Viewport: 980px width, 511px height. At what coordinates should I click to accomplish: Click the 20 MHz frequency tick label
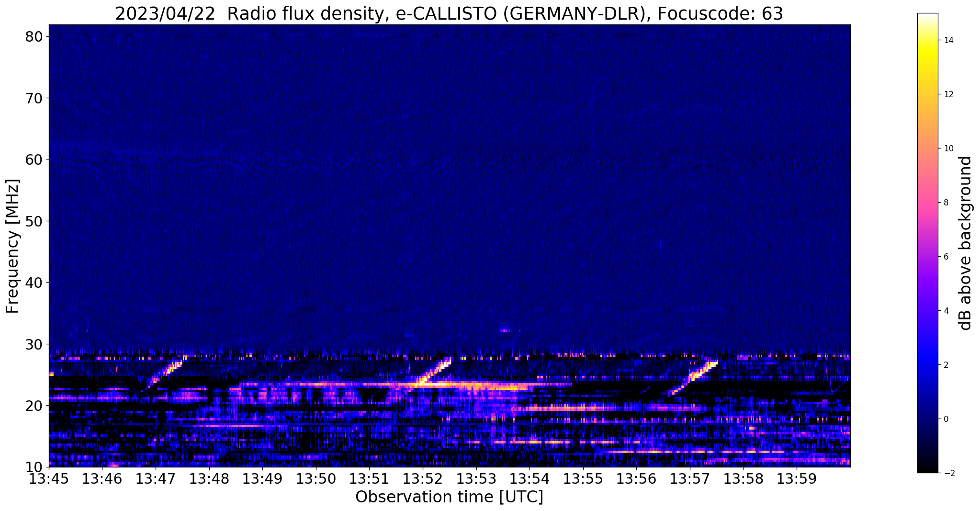click(x=34, y=406)
